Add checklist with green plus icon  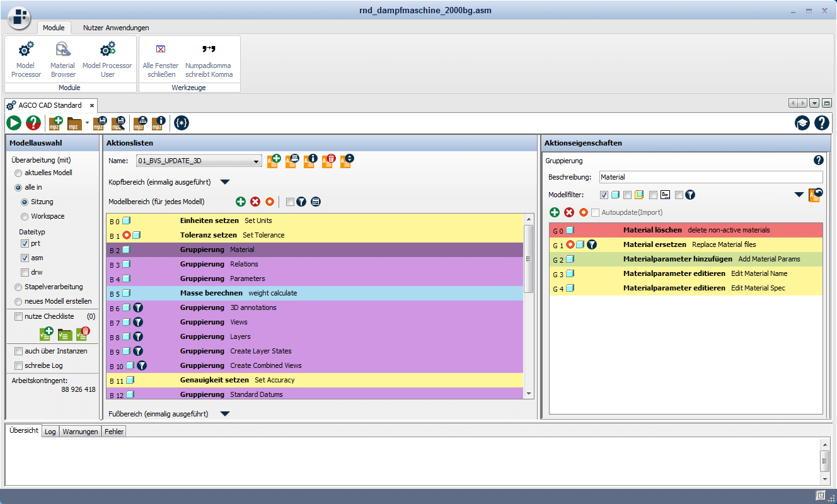(x=46, y=334)
